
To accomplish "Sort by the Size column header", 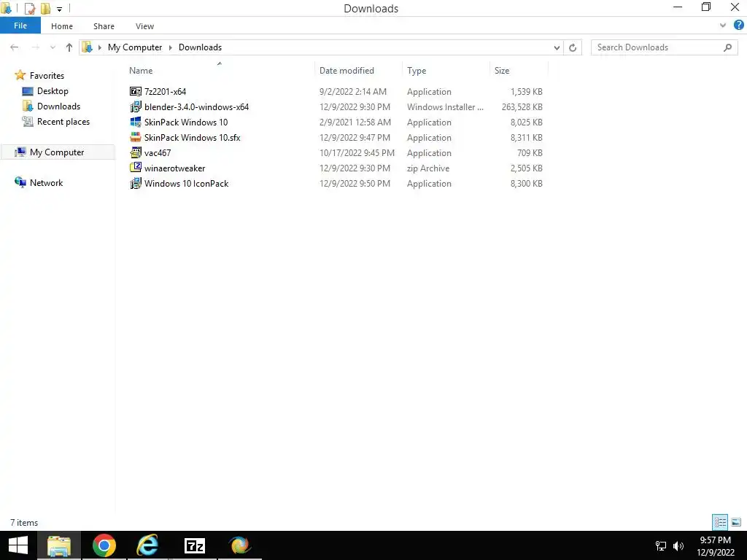I will click(502, 71).
